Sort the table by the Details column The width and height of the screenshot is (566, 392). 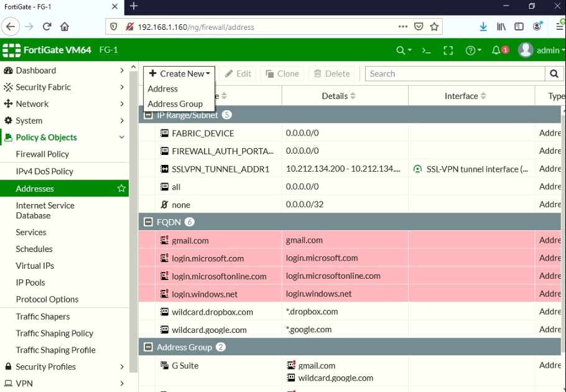tap(338, 96)
